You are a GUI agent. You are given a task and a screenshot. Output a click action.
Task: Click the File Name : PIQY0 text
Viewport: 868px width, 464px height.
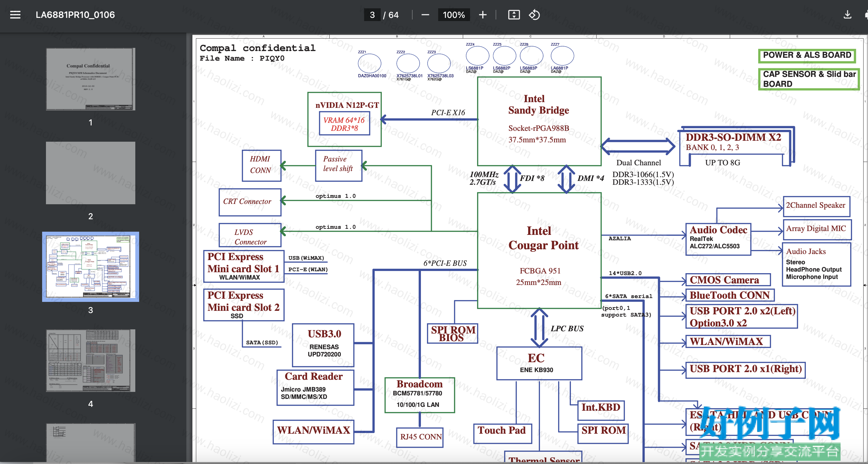coord(242,58)
